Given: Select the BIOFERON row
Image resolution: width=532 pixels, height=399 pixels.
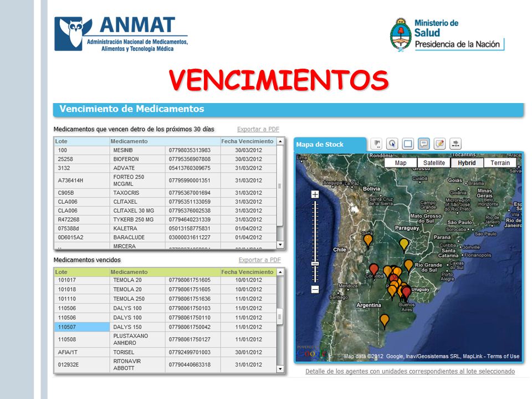Looking at the screenshot, I should tap(165, 159).
